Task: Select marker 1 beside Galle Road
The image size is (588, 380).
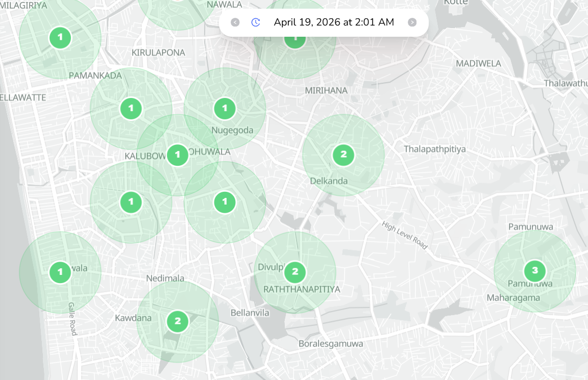Action: 60,272
